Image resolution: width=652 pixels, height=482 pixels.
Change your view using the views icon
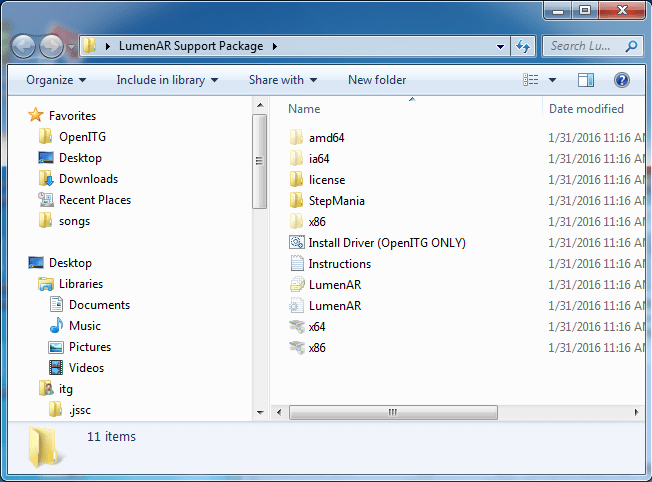531,80
